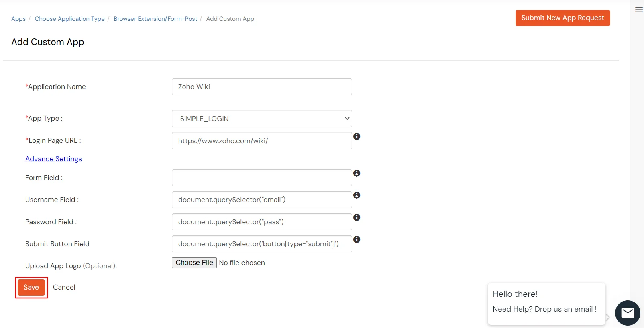Click 'Need Help? Drop us an email !' message
This screenshot has width=644, height=328.
(544, 309)
